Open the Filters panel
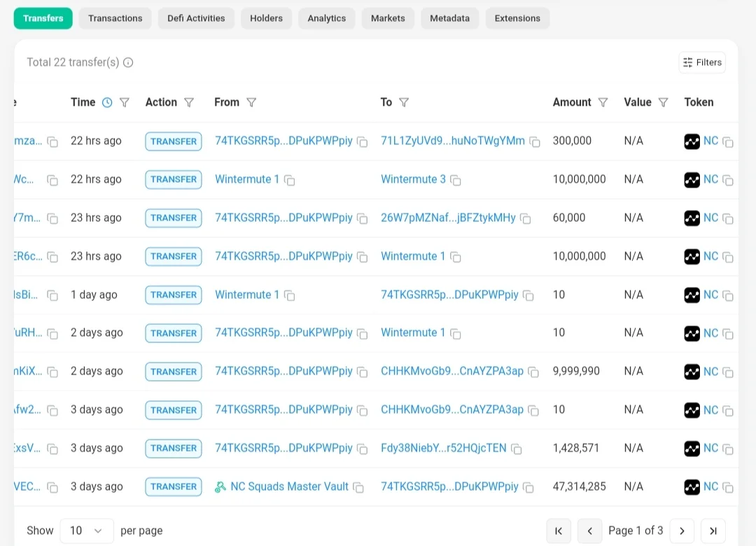Image resolution: width=756 pixels, height=546 pixels. tap(702, 62)
